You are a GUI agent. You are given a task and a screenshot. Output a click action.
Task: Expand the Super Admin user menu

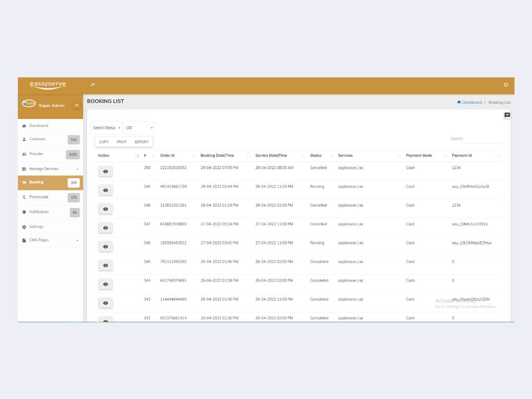(77, 106)
